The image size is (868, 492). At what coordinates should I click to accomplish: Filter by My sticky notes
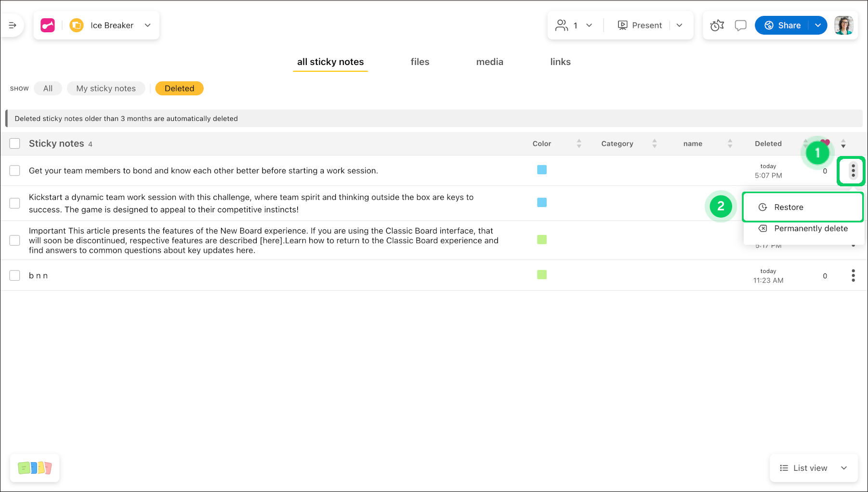click(106, 89)
